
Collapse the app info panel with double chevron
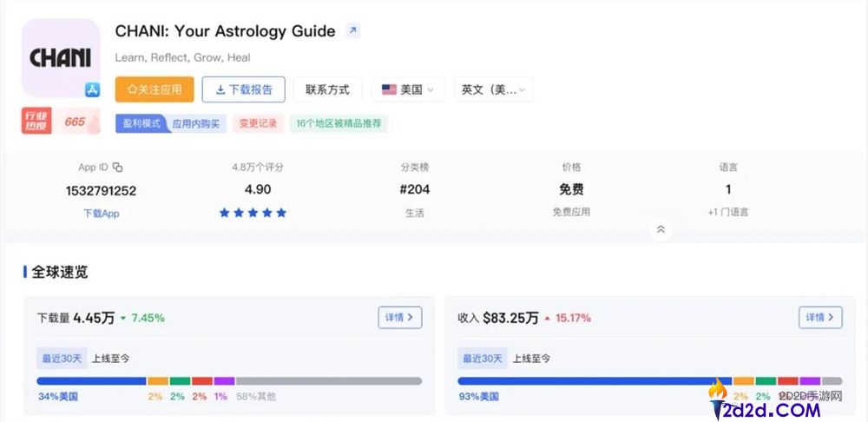point(661,229)
